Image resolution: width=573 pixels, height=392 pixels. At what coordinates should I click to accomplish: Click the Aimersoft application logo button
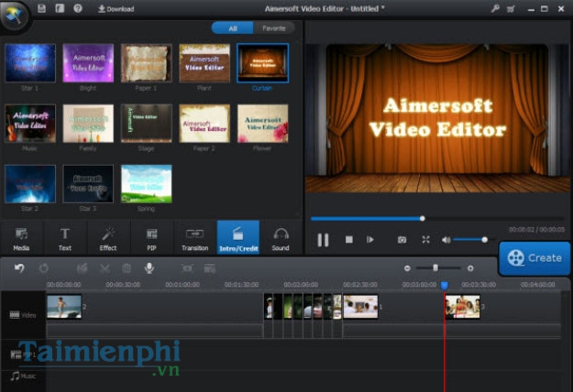tap(15, 15)
